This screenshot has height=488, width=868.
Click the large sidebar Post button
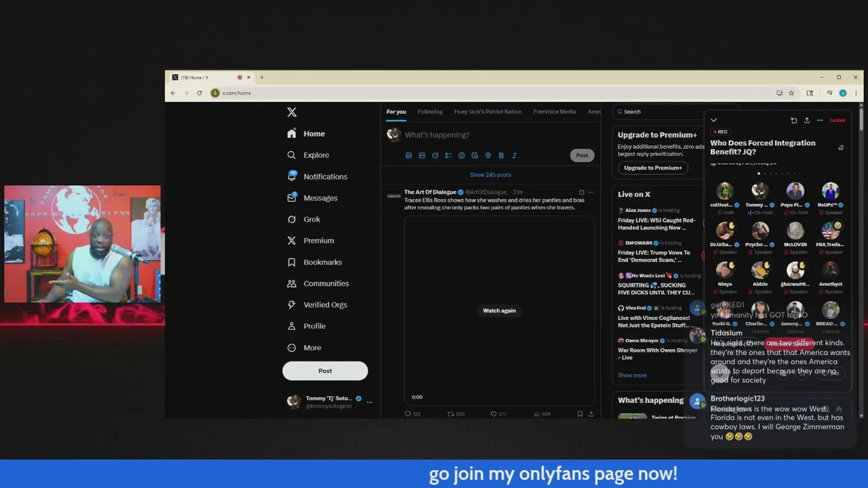325,371
